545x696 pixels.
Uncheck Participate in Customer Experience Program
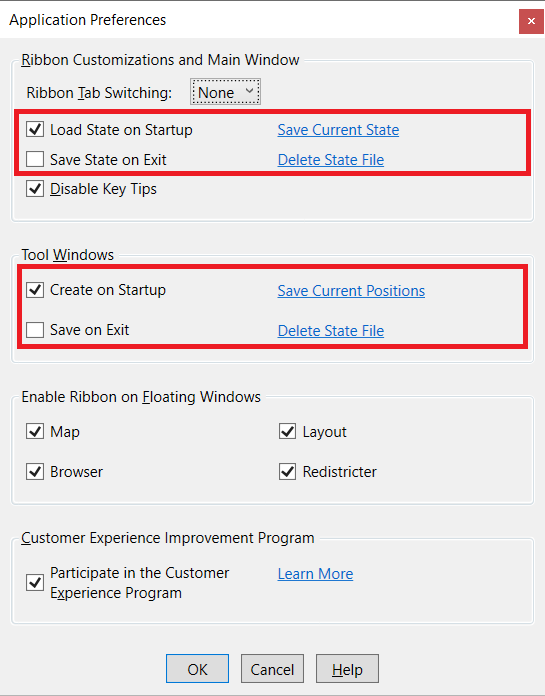(35, 582)
